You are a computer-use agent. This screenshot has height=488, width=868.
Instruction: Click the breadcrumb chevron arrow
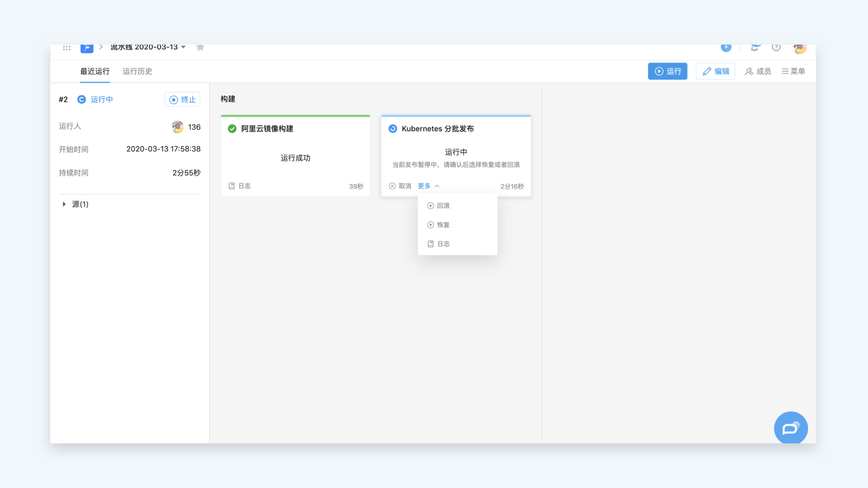(101, 47)
